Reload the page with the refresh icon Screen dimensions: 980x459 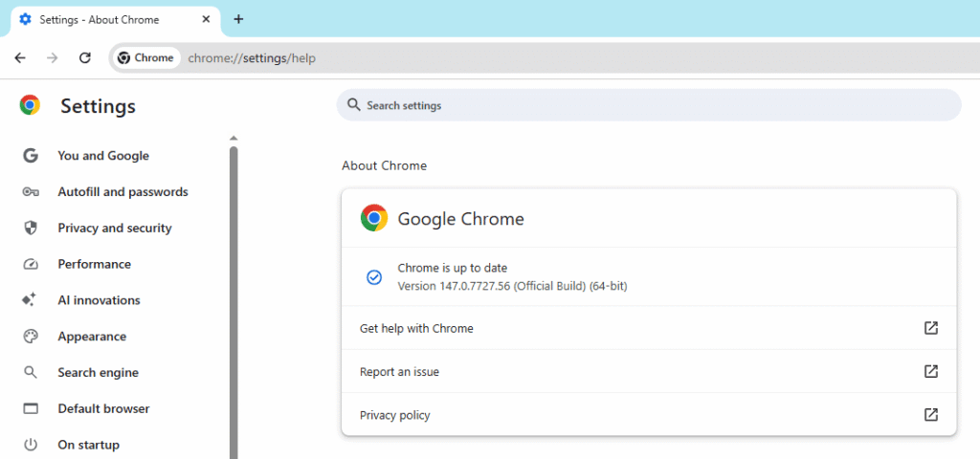click(x=85, y=58)
